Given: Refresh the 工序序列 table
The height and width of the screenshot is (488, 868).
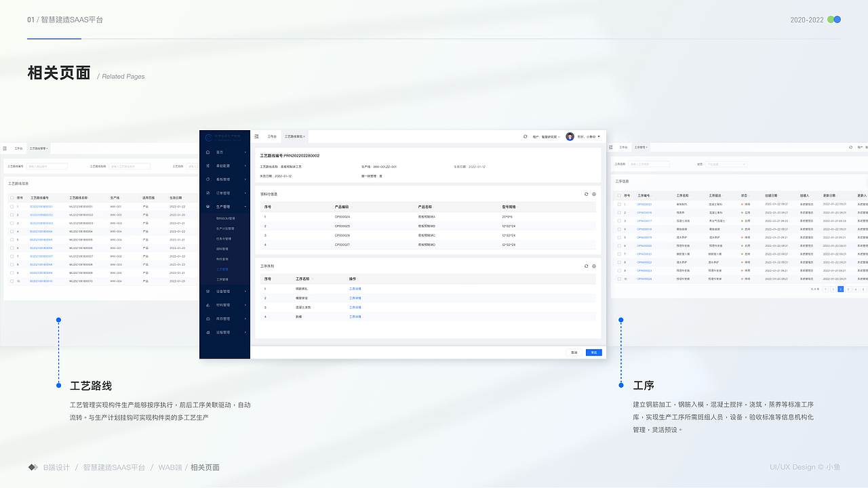Looking at the screenshot, I should [x=586, y=266].
